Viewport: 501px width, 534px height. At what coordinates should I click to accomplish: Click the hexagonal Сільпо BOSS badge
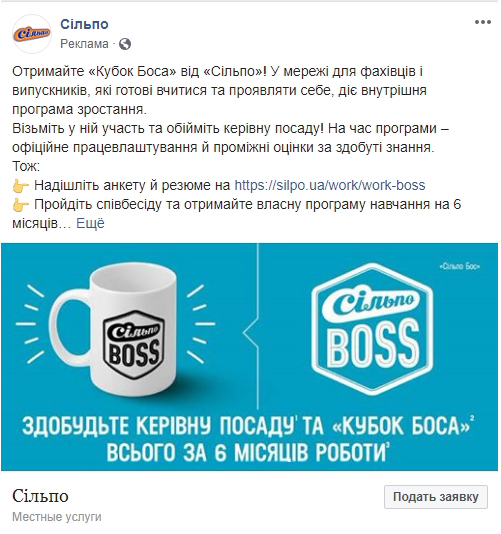(372, 329)
